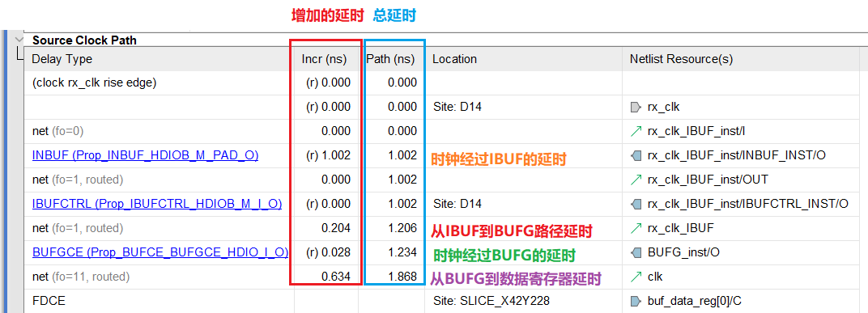Image resolution: width=868 pixels, height=313 pixels.
Task: Click pin icon beside buf_data_reg[0]/C
Action: (636, 302)
